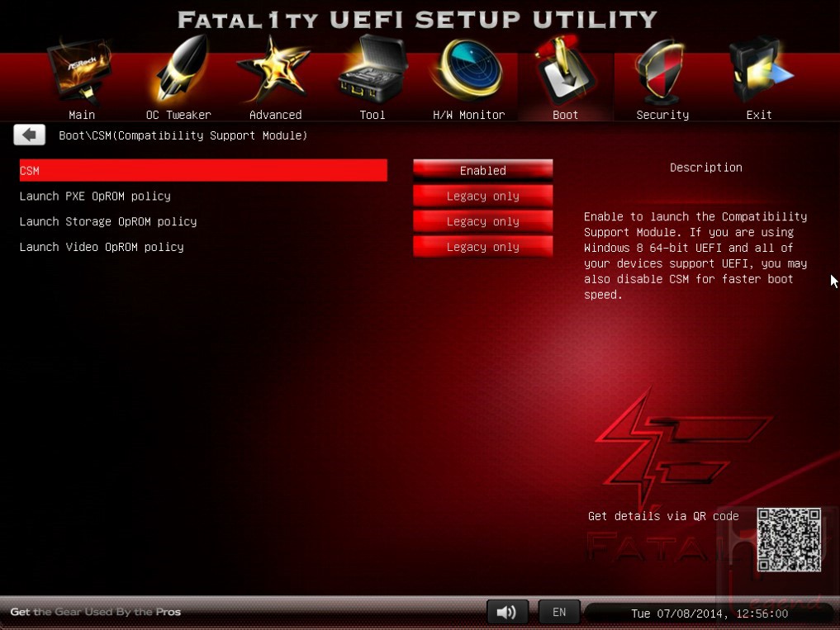
Task: Switch to the Tool tab label
Action: 373,115
